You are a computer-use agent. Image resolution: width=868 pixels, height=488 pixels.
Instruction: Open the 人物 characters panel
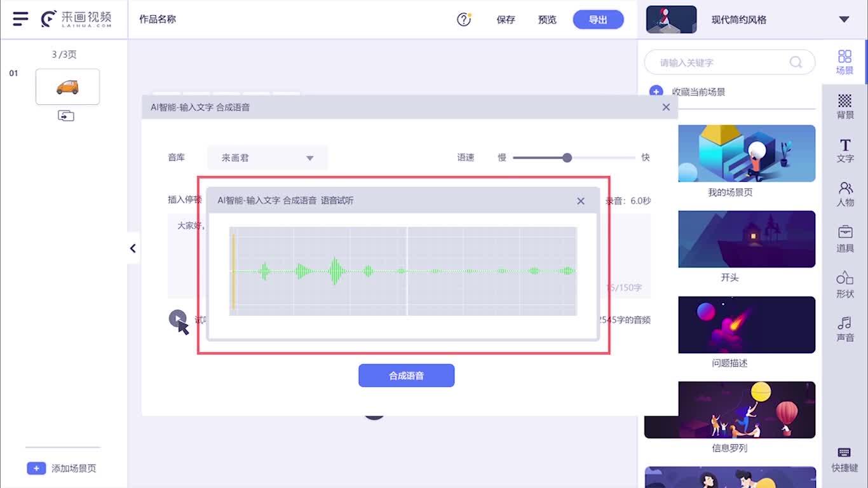pos(844,194)
